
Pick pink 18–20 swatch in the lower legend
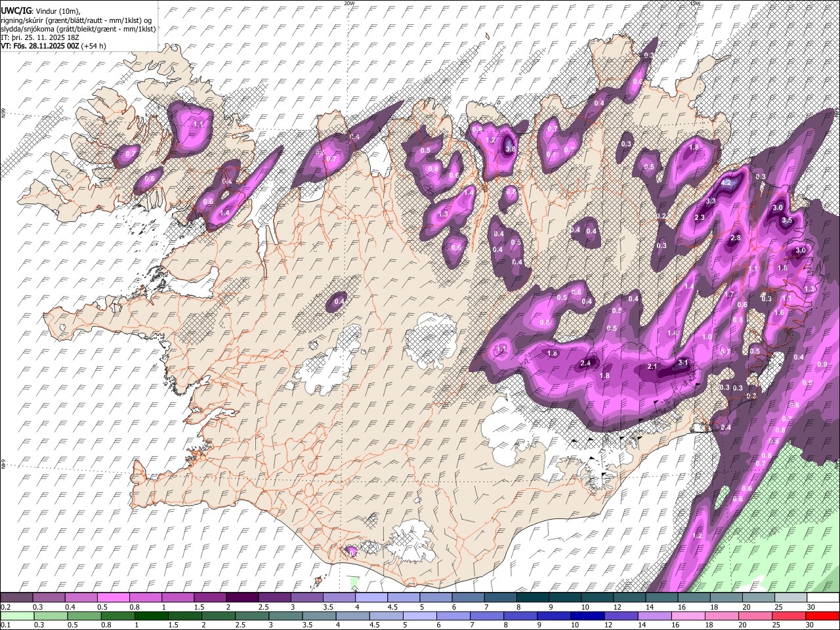721,616
